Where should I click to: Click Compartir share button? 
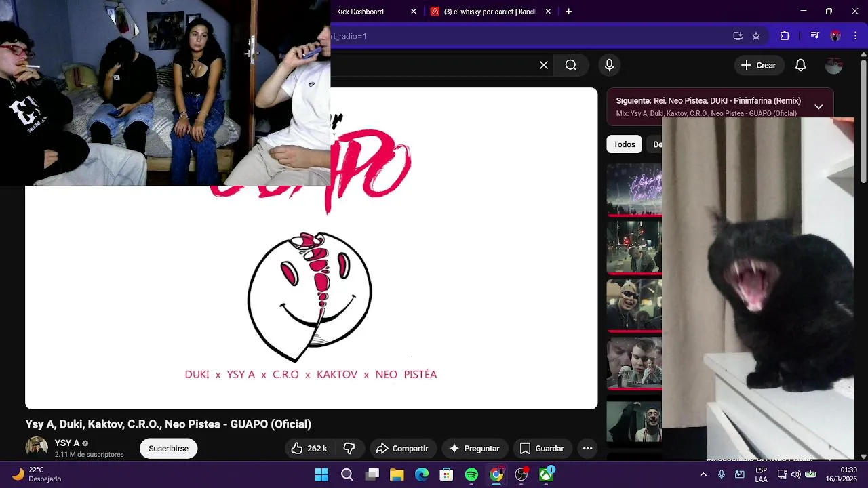(x=402, y=448)
